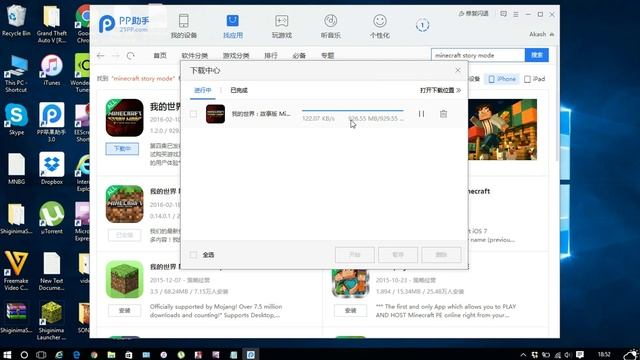
Task: Open Freemake Video Converter shortcut
Action: (x=16, y=270)
